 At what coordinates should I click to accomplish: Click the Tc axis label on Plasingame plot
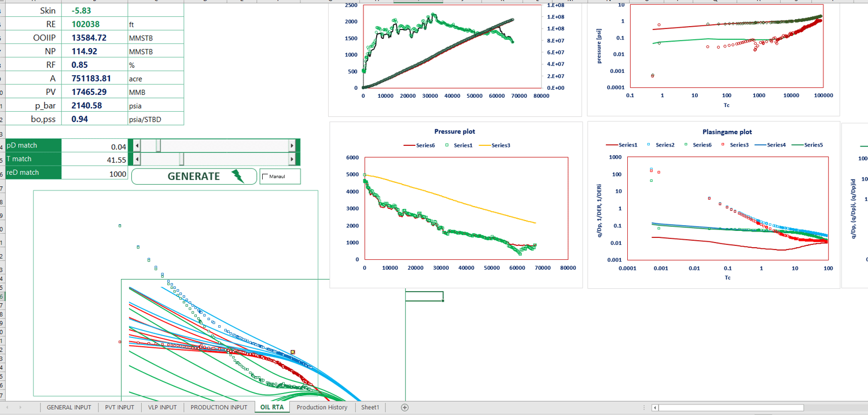point(727,278)
